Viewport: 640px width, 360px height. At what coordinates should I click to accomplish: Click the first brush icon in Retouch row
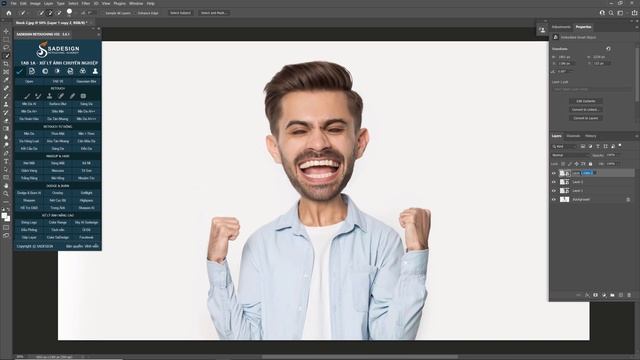click(27, 96)
